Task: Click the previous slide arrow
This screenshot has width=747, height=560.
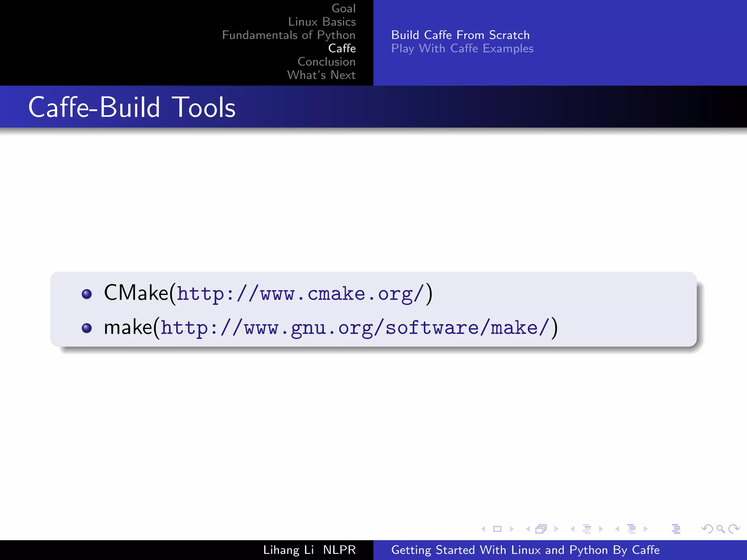Action: point(483,529)
